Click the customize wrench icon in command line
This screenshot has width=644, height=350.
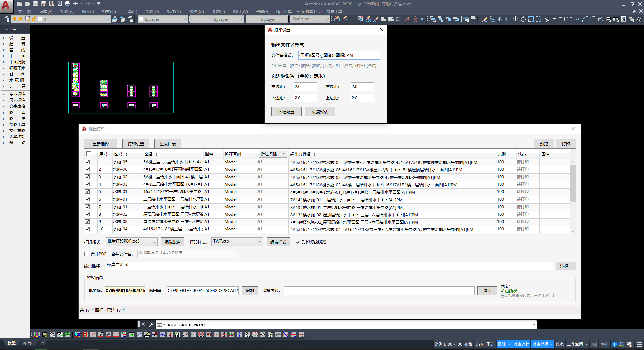coord(151,325)
